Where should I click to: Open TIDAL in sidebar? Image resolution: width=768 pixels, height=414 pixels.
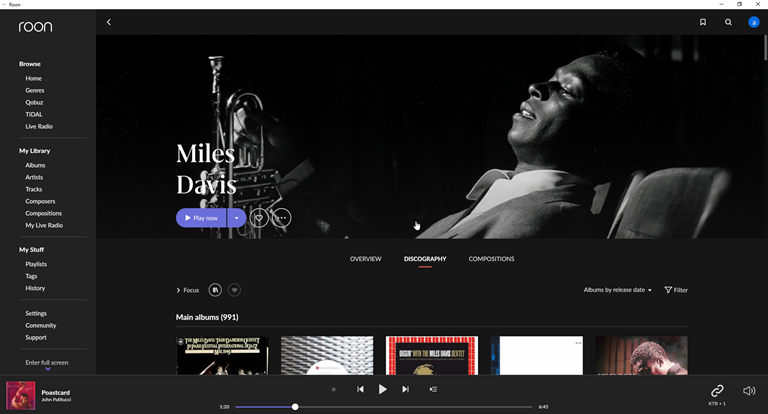pos(34,114)
